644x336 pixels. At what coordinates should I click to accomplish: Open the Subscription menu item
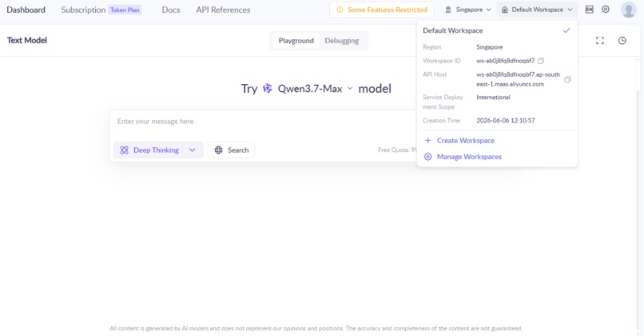point(83,10)
